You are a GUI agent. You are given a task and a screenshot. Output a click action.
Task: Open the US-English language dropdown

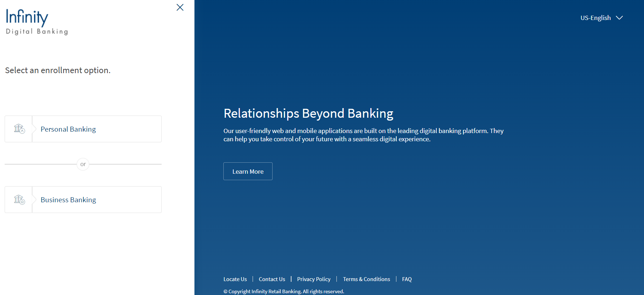point(595,18)
